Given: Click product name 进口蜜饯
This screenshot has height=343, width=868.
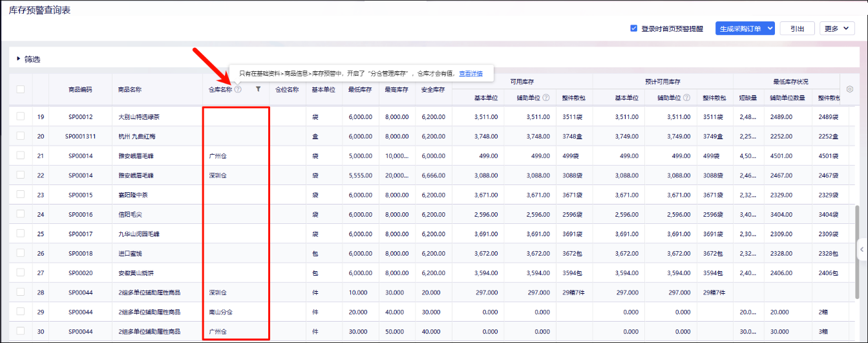Looking at the screenshot, I should (130, 254).
